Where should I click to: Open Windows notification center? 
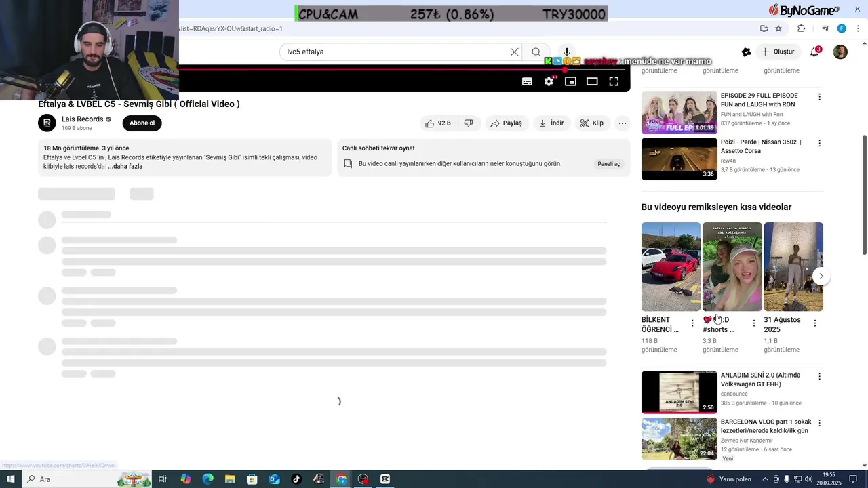point(853,479)
